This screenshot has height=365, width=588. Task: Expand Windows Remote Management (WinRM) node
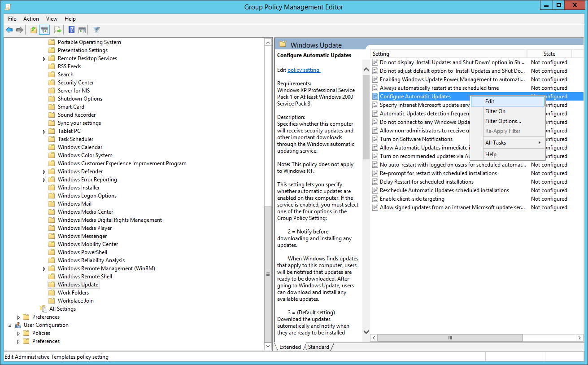click(44, 269)
